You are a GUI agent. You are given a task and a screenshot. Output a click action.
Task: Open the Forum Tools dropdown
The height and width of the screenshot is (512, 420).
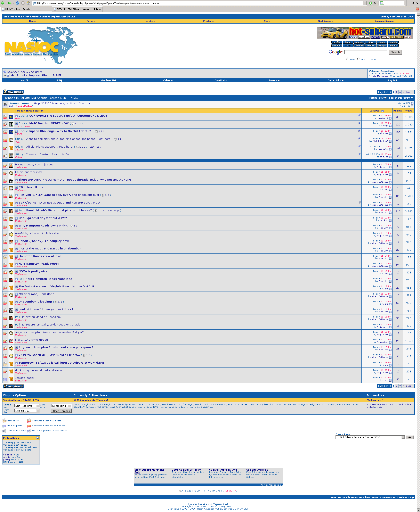click(378, 98)
